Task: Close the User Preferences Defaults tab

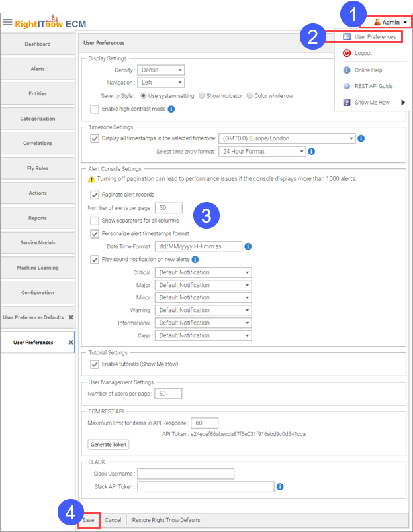Action: (x=71, y=317)
